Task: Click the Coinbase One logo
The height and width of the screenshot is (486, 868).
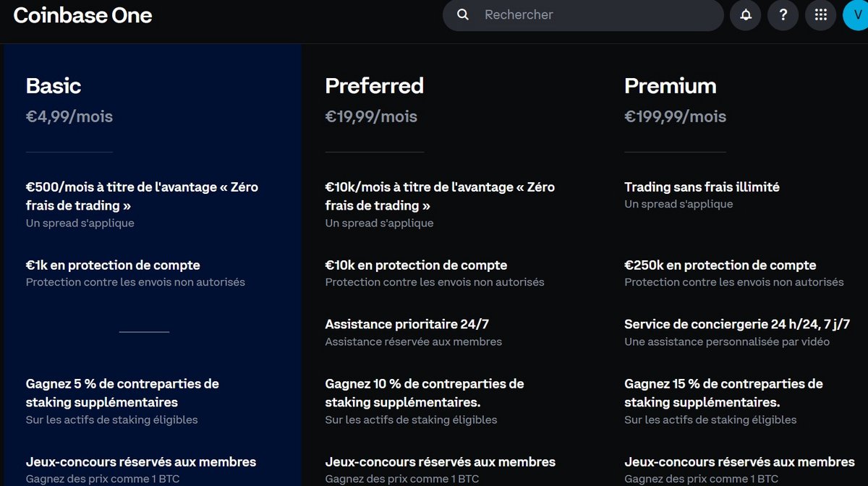Action: point(82,14)
